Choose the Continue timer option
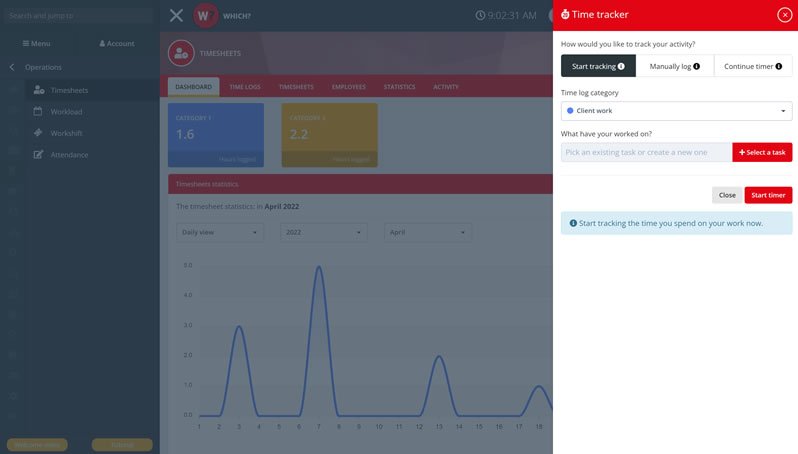The width and height of the screenshot is (798, 454). [753, 66]
